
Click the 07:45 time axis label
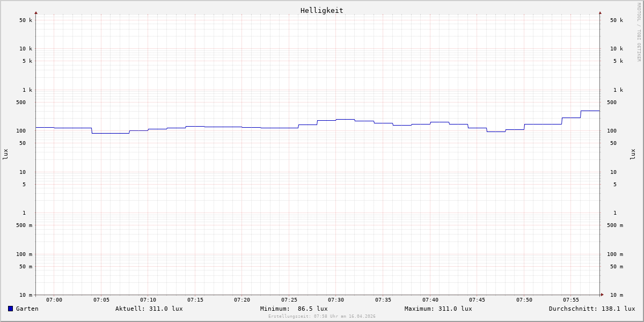pyautogui.click(x=477, y=300)
